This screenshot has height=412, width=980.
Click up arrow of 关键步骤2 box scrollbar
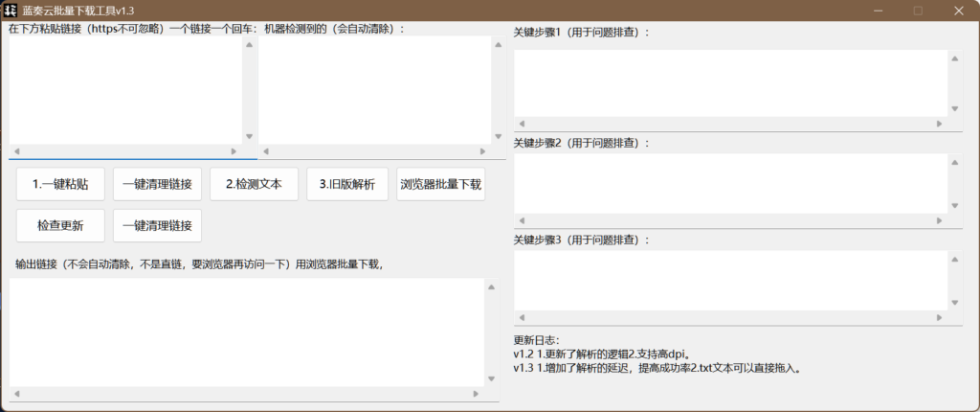coord(954,162)
